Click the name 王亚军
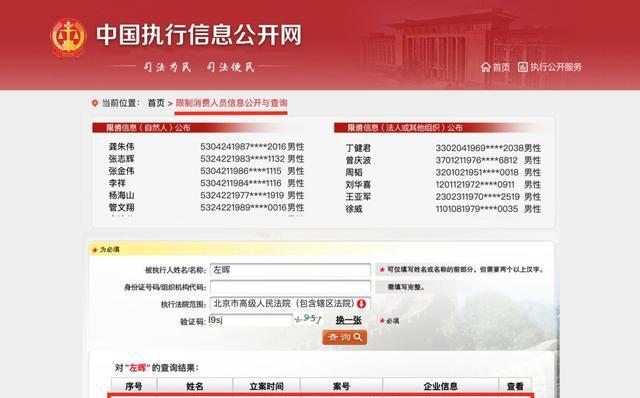The height and width of the screenshot is (398, 640). (358, 197)
